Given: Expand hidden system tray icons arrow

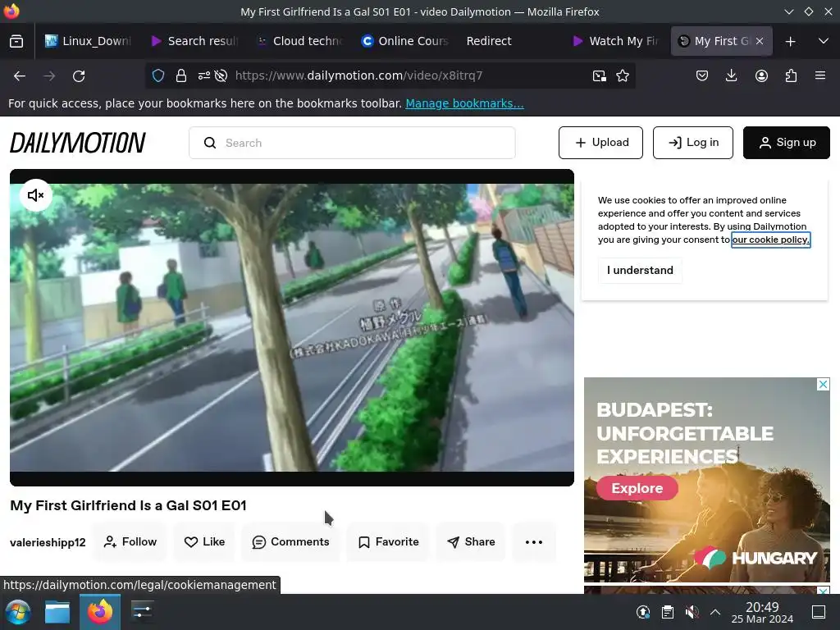Looking at the screenshot, I should tap(715, 612).
